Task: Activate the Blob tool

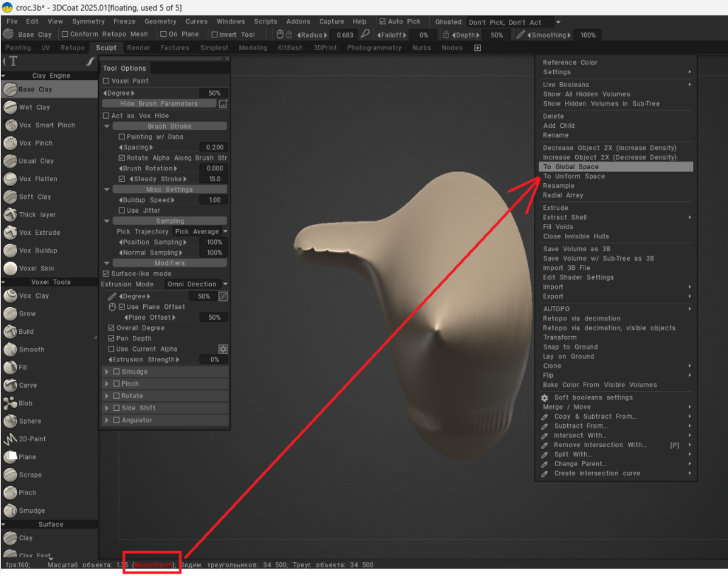Action: click(x=25, y=403)
